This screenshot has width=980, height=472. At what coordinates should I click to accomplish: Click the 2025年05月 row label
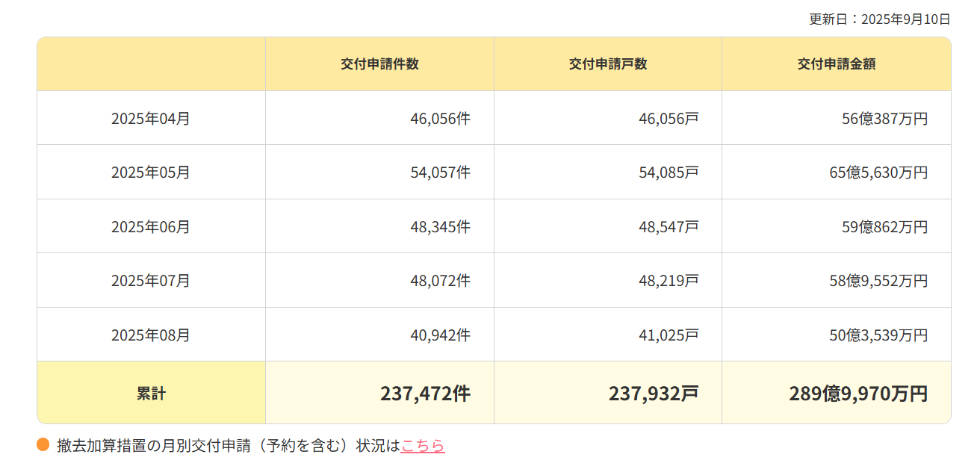[151, 173]
